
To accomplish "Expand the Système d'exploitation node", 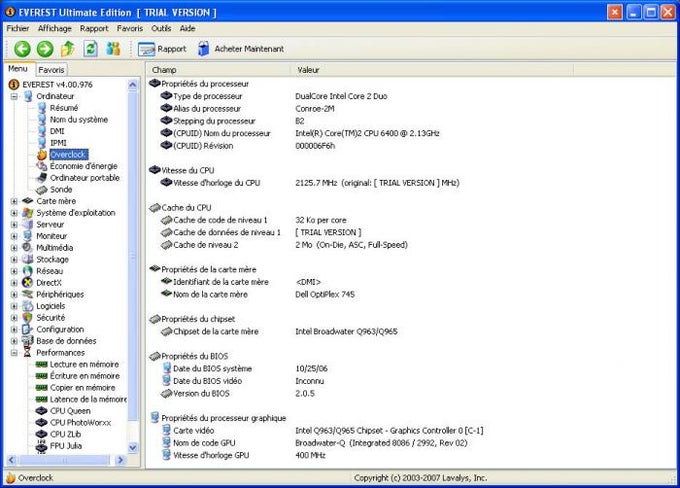I will point(14,213).
